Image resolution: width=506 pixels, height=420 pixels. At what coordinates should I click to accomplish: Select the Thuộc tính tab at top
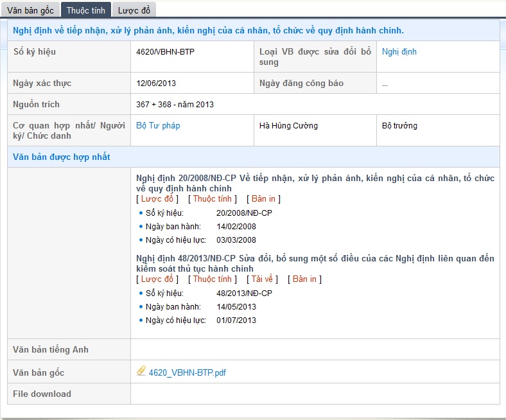86,10
